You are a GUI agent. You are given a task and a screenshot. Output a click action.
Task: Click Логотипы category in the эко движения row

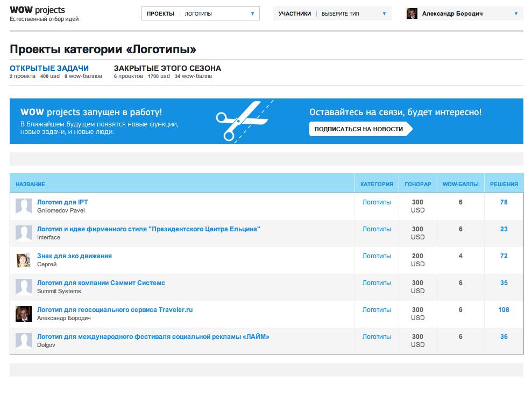(x=377, y=256)
